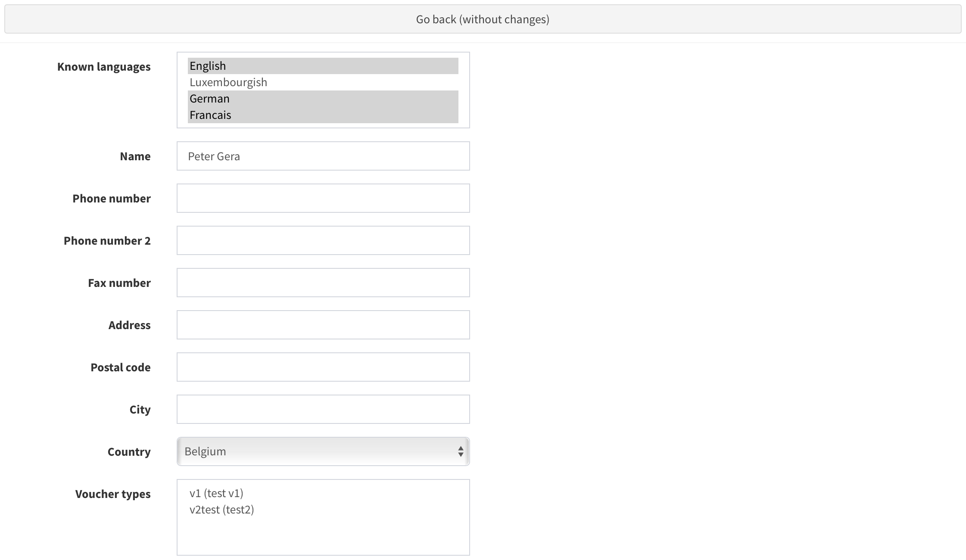Select the Postal code field
966x560 pixels.
coord(323,367)
